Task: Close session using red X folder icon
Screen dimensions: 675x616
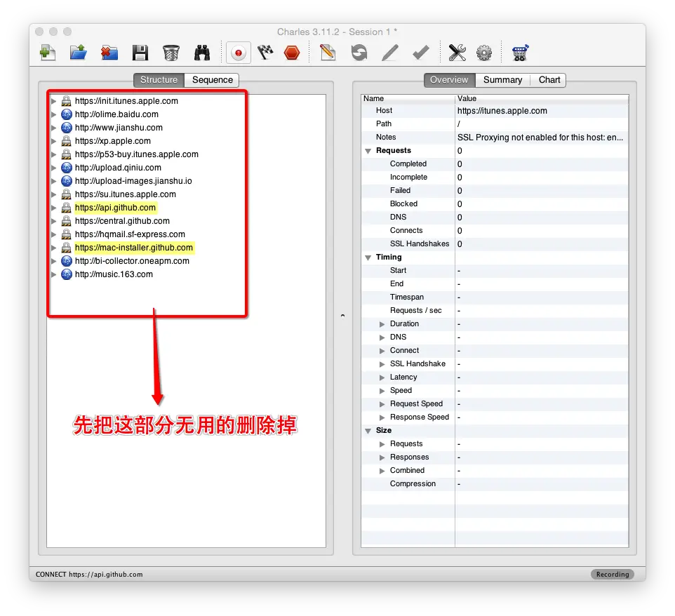Action: pyautogui.click(x=109, y=53)
